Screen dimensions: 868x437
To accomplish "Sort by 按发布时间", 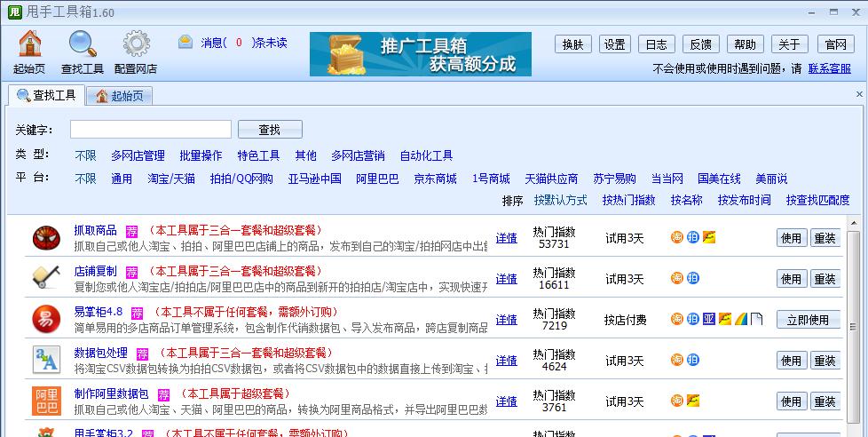I will [744, 200].
